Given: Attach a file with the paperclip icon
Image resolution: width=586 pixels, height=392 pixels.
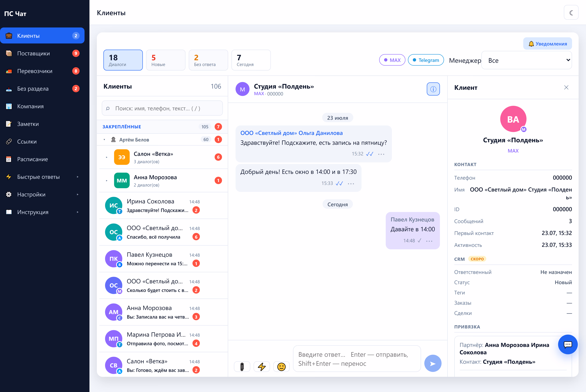Looking at the screenshot, I should click(242, 367).
